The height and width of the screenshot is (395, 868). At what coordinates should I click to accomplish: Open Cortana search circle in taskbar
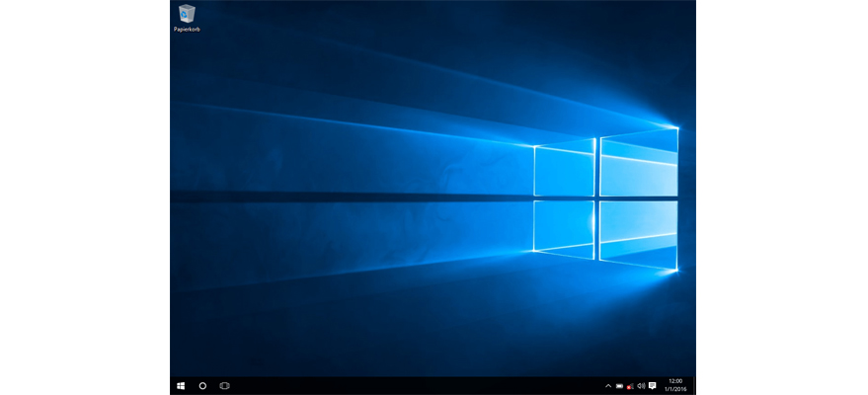coord(202,385)
